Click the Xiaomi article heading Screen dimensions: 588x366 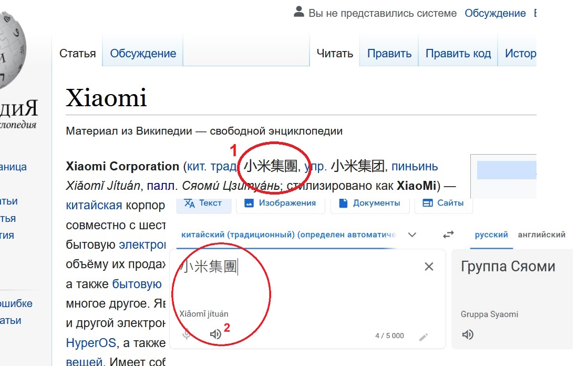[x=106, y=98]
